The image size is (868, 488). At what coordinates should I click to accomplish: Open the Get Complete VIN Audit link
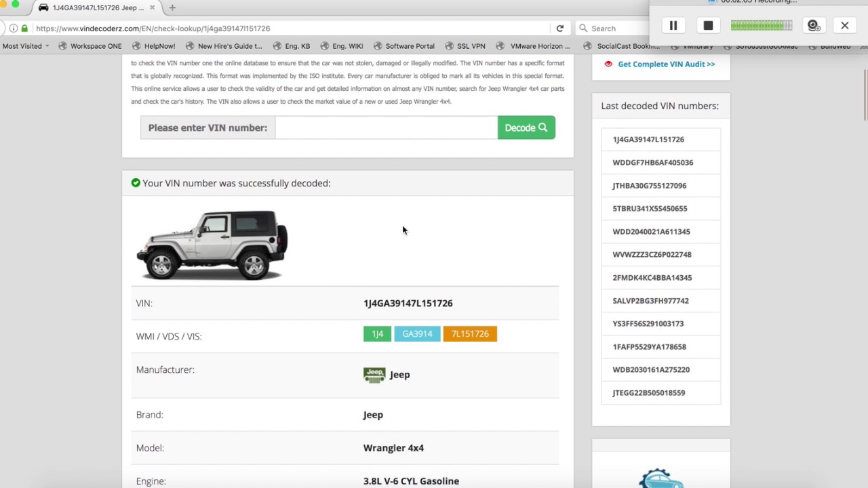666,64
